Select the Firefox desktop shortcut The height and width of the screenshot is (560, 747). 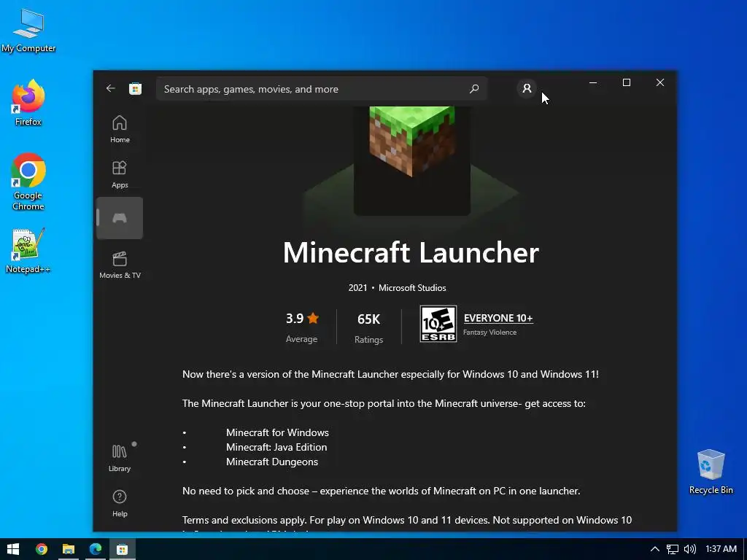pos(28,102)
